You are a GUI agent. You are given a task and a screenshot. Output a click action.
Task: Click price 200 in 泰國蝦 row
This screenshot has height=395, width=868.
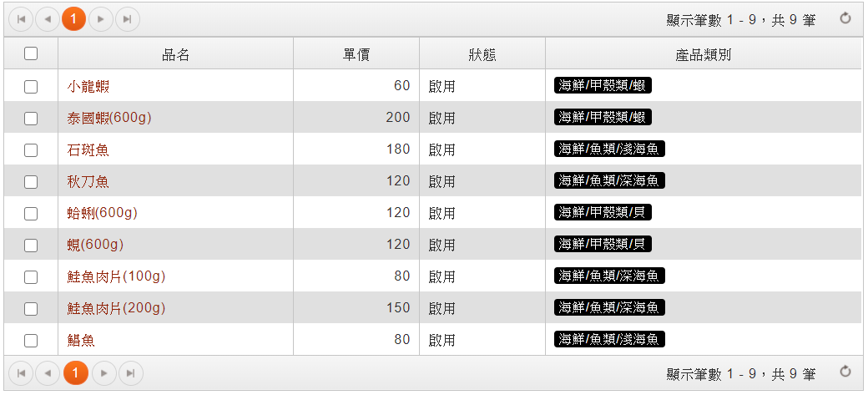click(x=398, y=118)
